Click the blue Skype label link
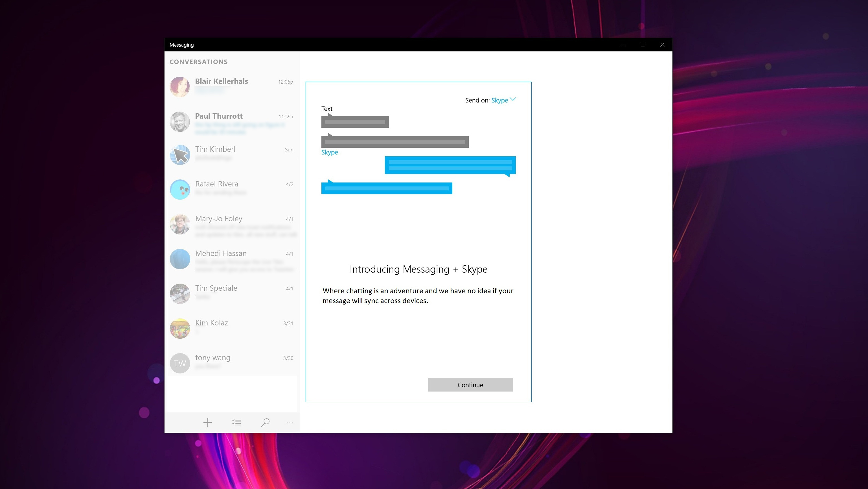Image resolution: width=868 pixels, height=489 pixels. click(329, 152)
